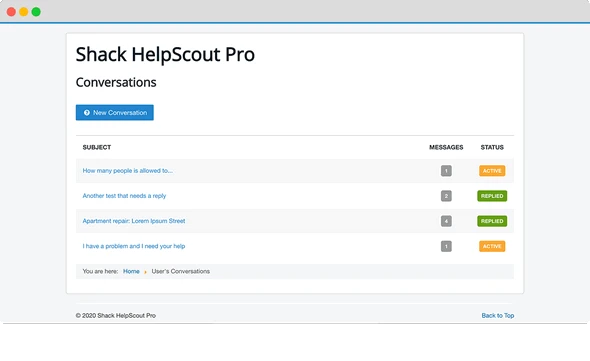Click the green maximize window button
590x361 pixels.
pyautogui.click(x=36, y=12)
